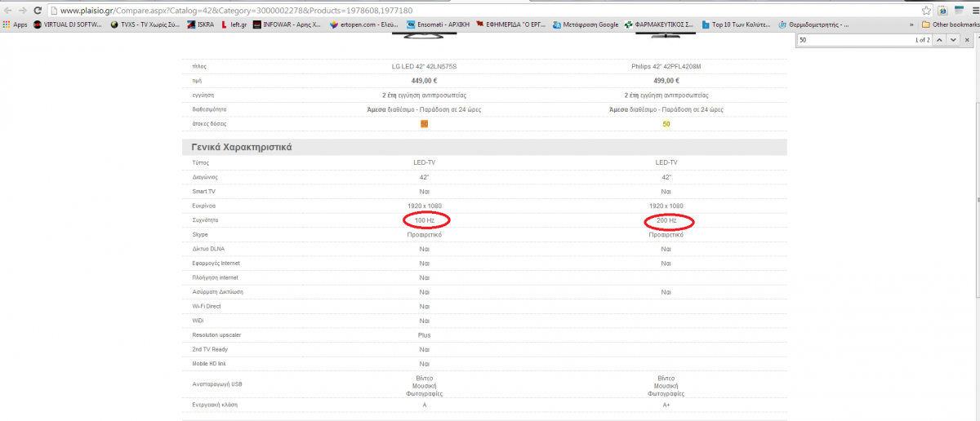Close the find-in-page bar
980x421 pixels.
[967, 39]
